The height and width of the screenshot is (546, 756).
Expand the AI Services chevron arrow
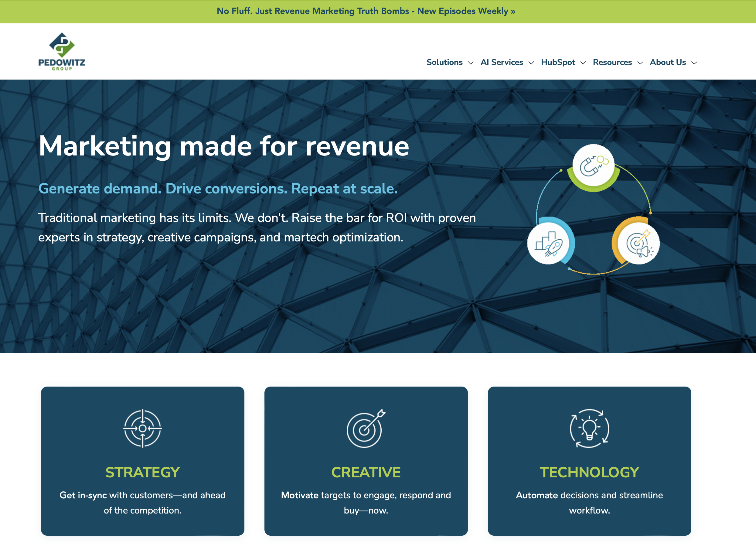point(531,63)
